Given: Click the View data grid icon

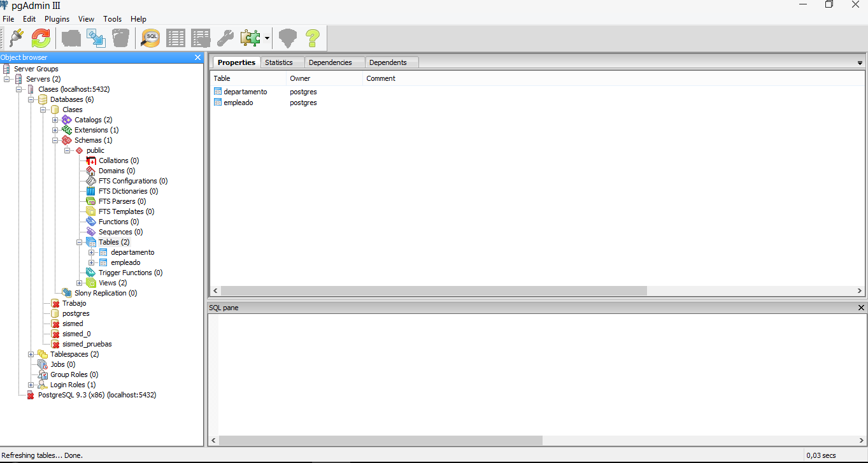Looking at the screenshot, I should tap(176, 38).
